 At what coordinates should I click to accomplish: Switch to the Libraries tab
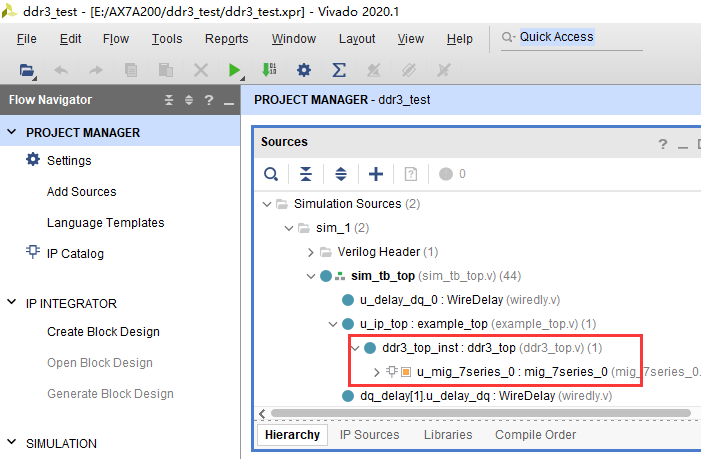point(448,434)
